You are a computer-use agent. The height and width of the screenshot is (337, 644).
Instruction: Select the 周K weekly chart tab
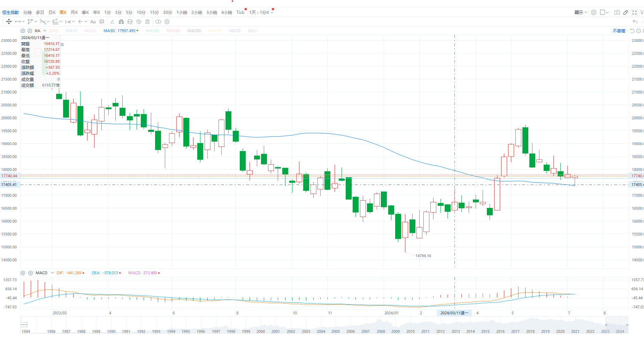click(63, 12)
